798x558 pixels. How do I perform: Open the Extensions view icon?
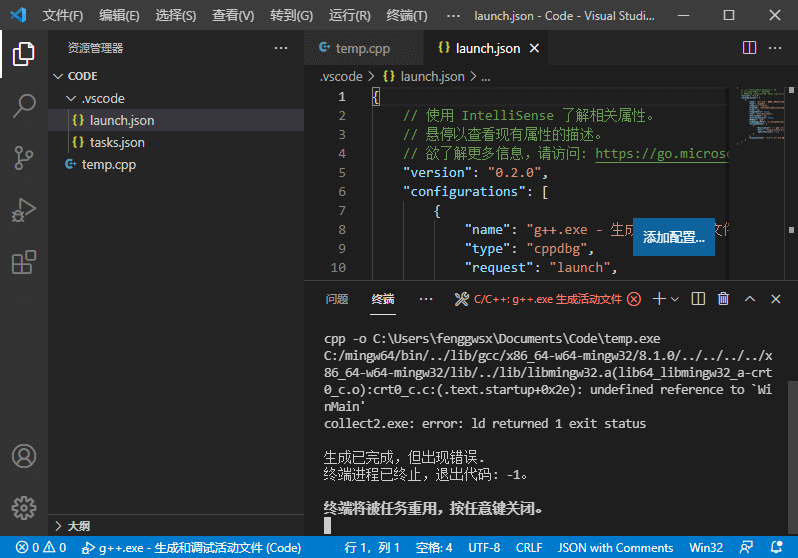click(x=24, y=262)
